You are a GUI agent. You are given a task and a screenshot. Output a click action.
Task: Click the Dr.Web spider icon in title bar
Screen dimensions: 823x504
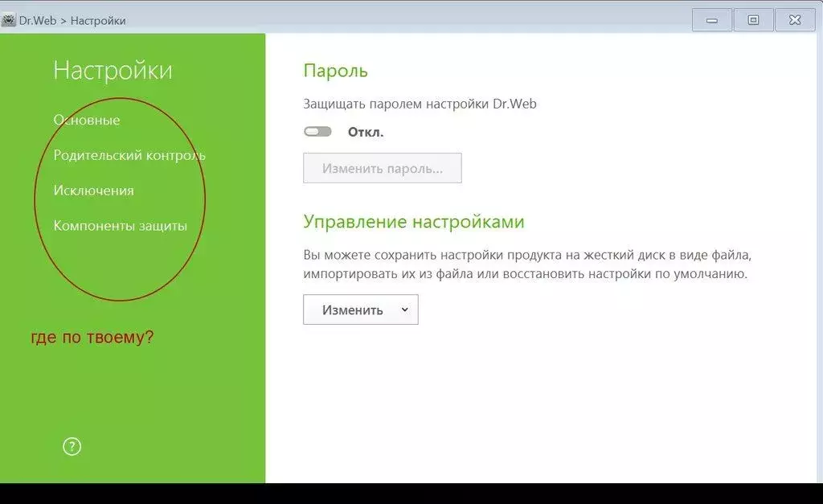(x=8, y=20)
